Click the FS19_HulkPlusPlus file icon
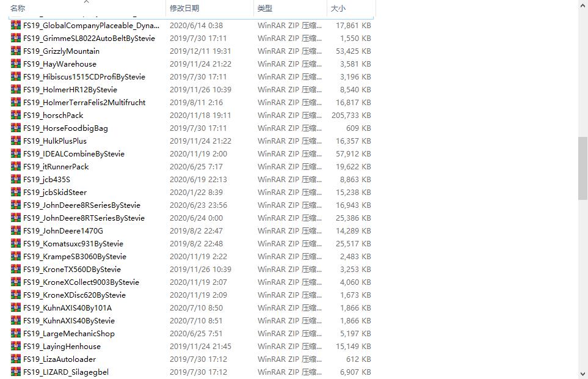This screenshot has width=588, height=379. tap(16, 141)
